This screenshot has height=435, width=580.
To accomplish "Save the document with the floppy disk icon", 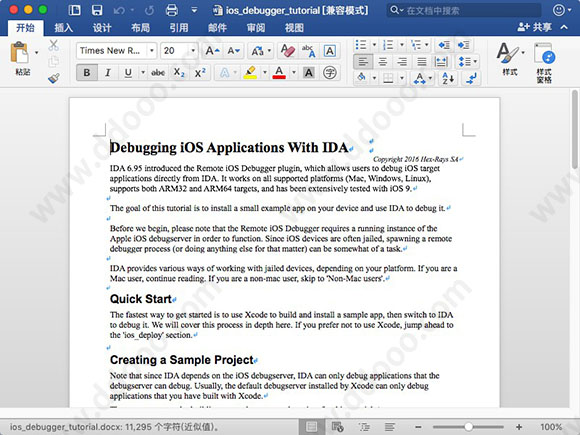I will (x=97, y=10).
